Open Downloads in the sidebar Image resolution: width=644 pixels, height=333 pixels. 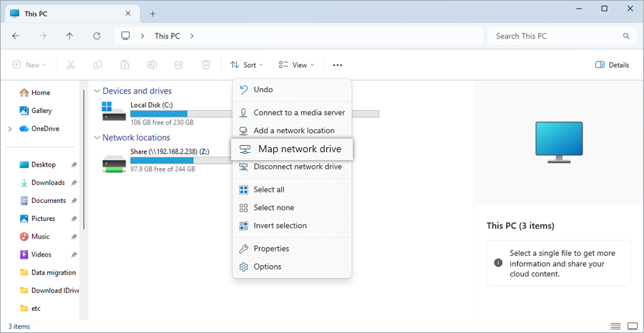pos(47,183)
